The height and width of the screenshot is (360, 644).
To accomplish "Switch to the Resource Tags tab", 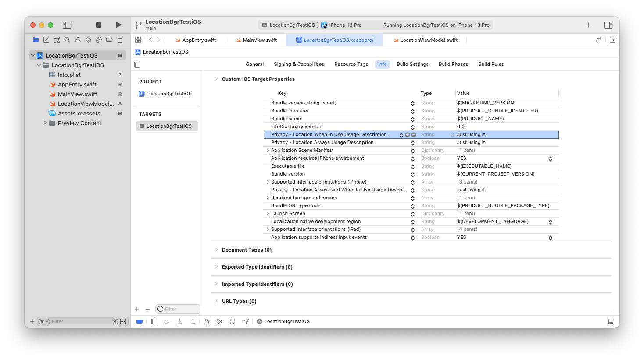I will (x=351, y=64).
